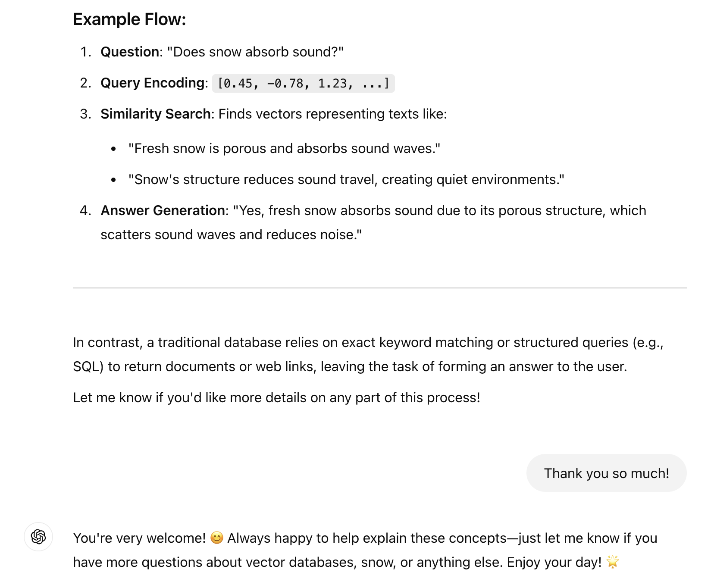Click the query encoding vector code snippet
Image resolution: width=714 pixels, height=588 pixels.
[x=303, y=83]
